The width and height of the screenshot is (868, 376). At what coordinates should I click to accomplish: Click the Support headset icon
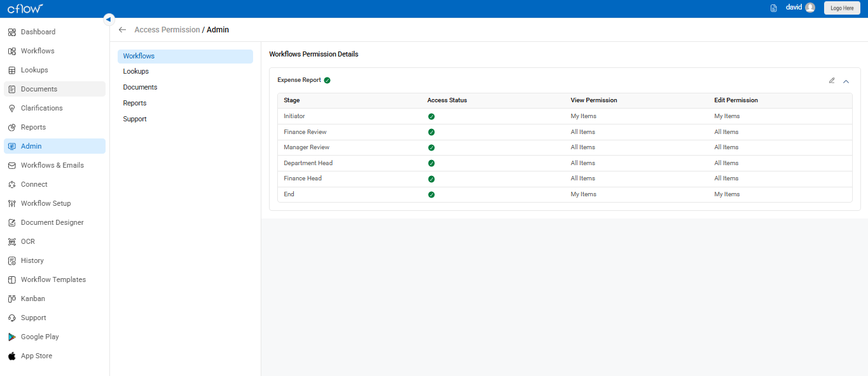tap(12, 318)
